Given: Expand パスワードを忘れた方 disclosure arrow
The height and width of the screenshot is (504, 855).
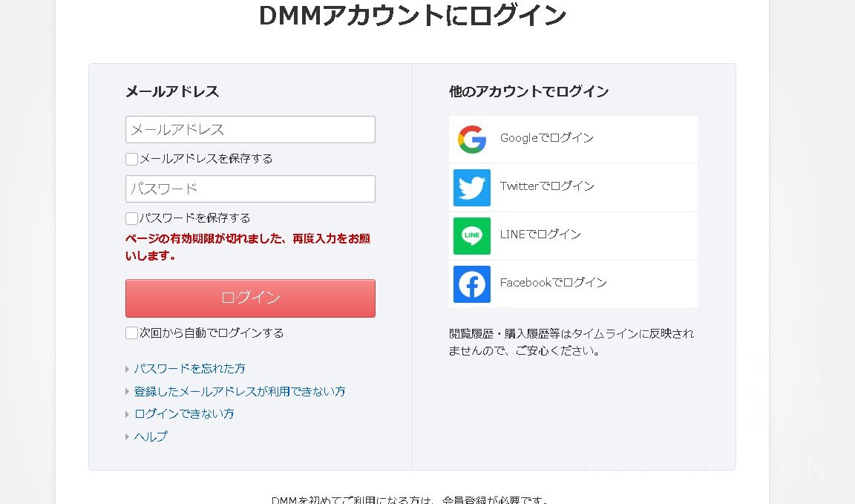Looking at the screenshot, I should 127,368.
